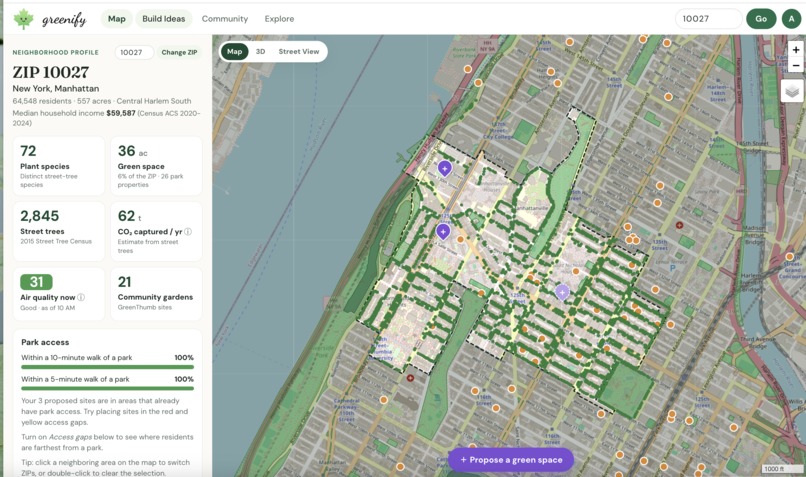Switch the map to 3D view
This screenshot has height=477, width=806.
coord(261,51)
